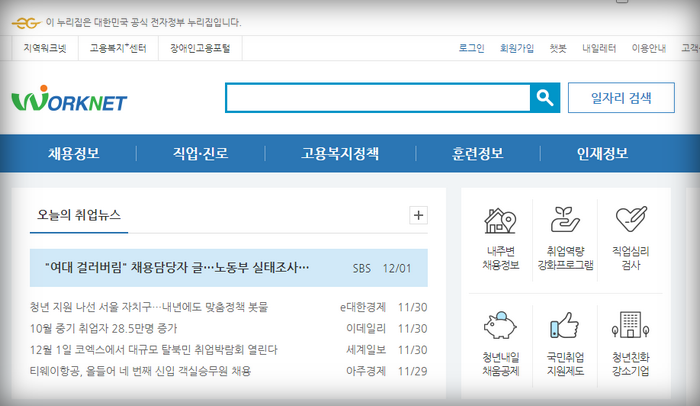Open news 청년 지원 나선 서울 자치구
Viewport: 700px width, 406px height.
coord(149,307)
